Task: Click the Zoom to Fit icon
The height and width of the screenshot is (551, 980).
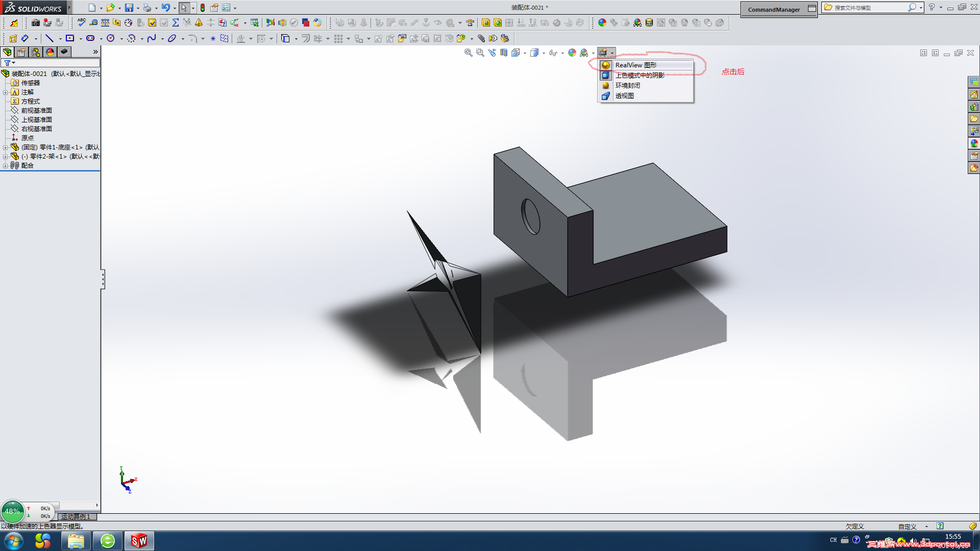Action: click(468, 53)
